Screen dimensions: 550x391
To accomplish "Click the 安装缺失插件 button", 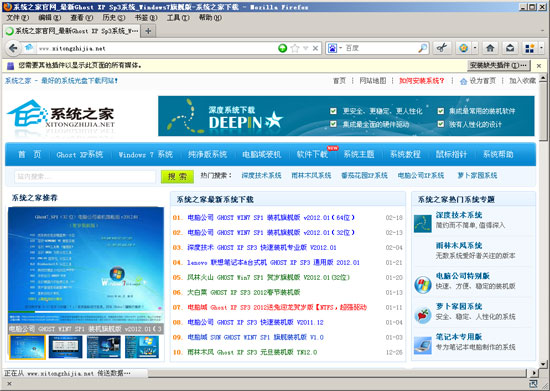I will pos(498,65).
